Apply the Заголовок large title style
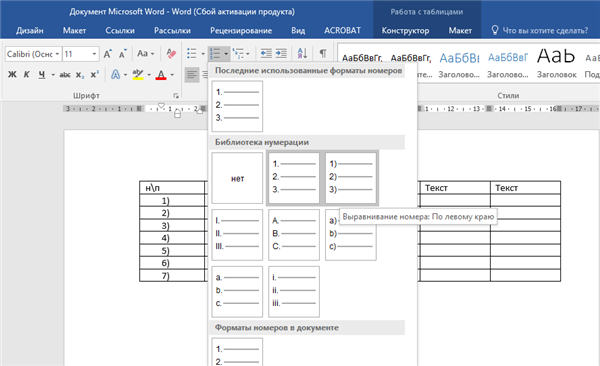The image size is (600, 366). coord(556,63)
